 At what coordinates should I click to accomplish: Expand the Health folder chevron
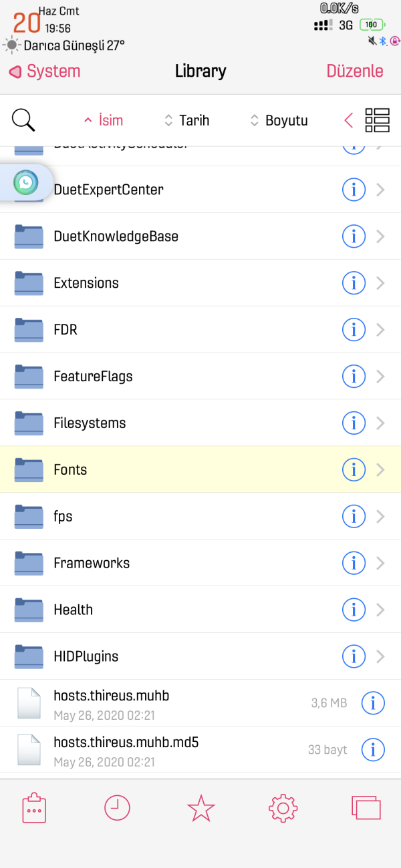pos(381,610)
